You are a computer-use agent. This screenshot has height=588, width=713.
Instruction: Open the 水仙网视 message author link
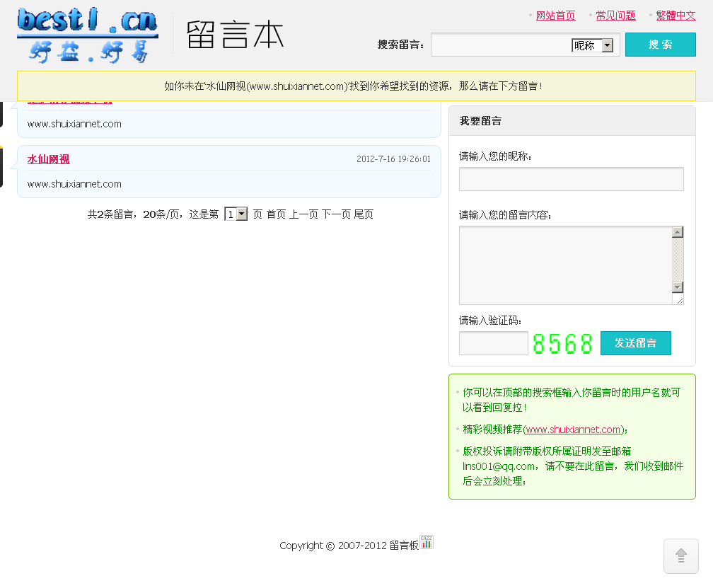[49, 159]
